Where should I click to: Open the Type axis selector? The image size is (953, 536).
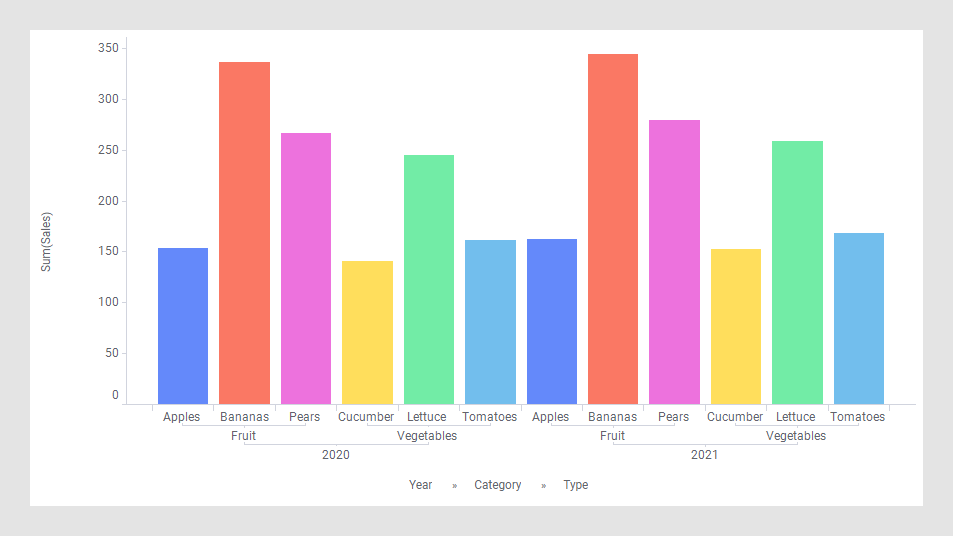tap(576, 485)
